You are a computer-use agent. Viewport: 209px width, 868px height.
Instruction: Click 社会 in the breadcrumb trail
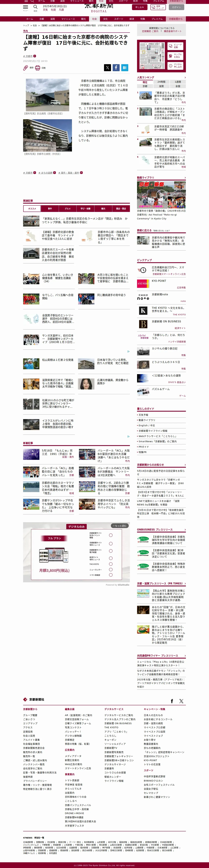(x=35, y=25)
